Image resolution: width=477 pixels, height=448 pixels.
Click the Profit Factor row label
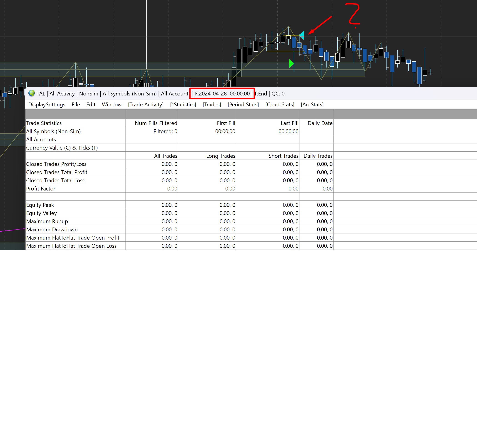click(x=40, y=188)
